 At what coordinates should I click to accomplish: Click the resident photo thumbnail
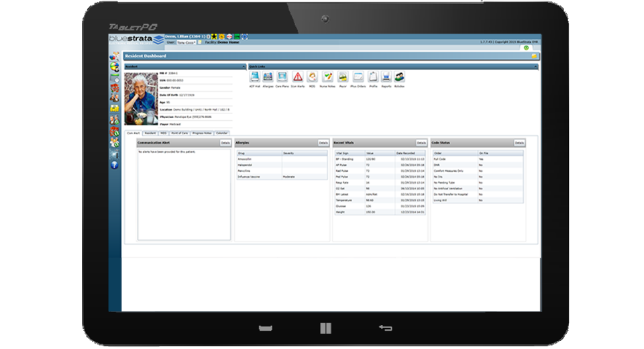coord(142,99)
